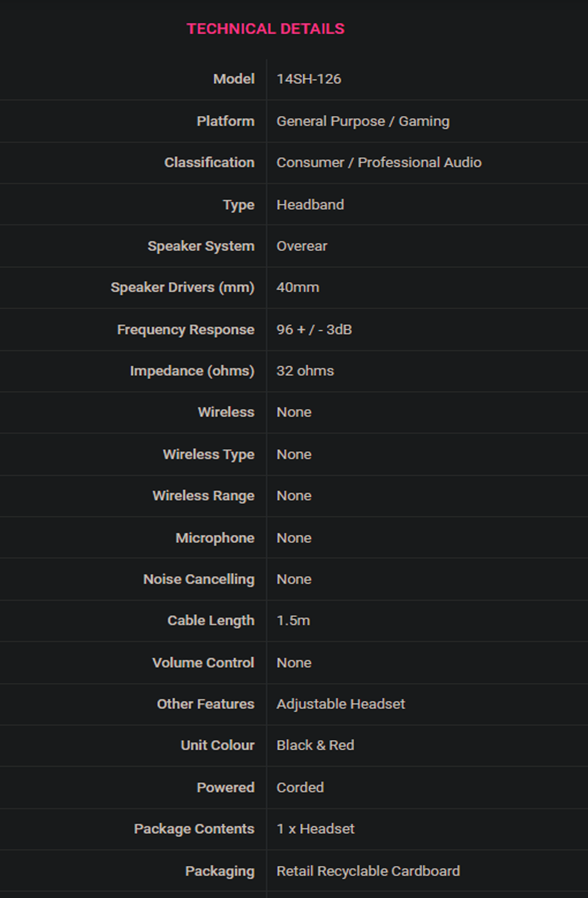Viewport: 588px width, 898px height.
Task: Click the Platform label
Action: point(225,121)
